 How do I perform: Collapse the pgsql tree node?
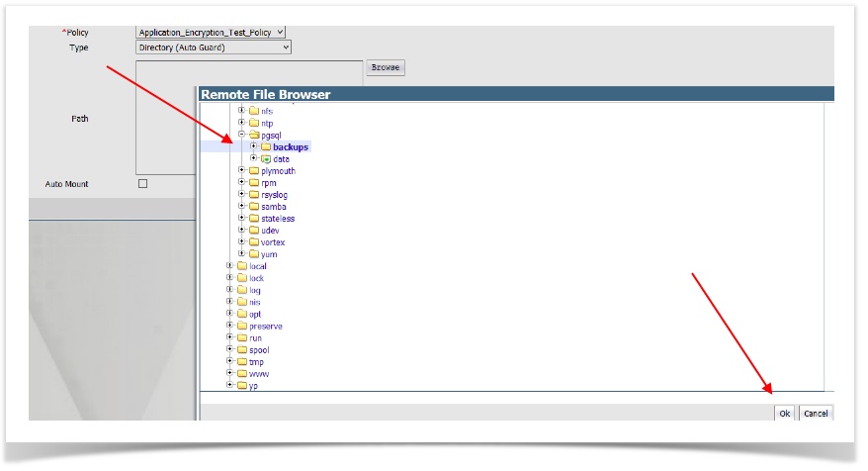241,136
